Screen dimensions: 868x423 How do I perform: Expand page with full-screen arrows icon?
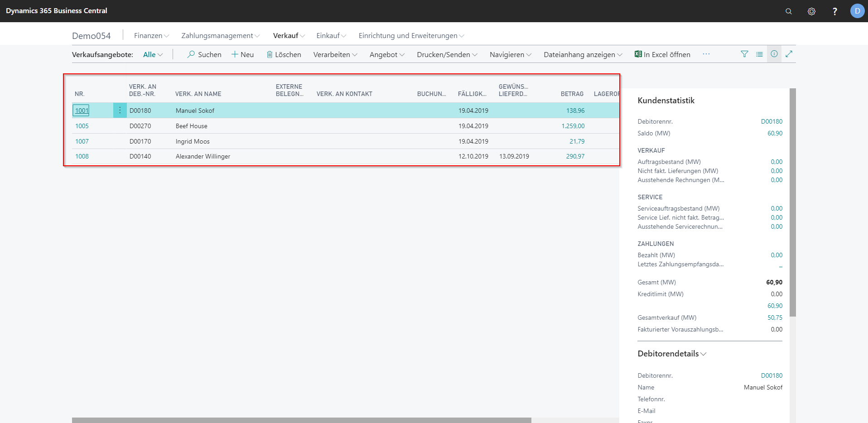[x=789, y=54]
